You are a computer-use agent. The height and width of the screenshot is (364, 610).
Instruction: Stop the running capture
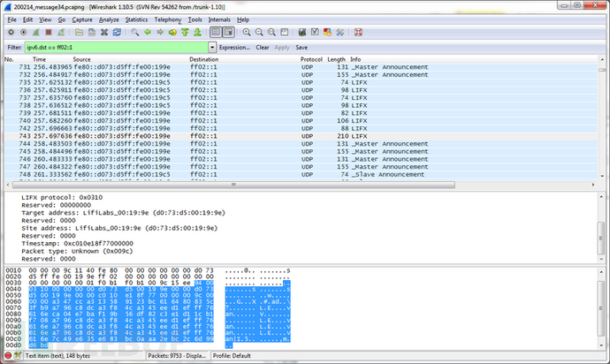(x=49, y=33)
